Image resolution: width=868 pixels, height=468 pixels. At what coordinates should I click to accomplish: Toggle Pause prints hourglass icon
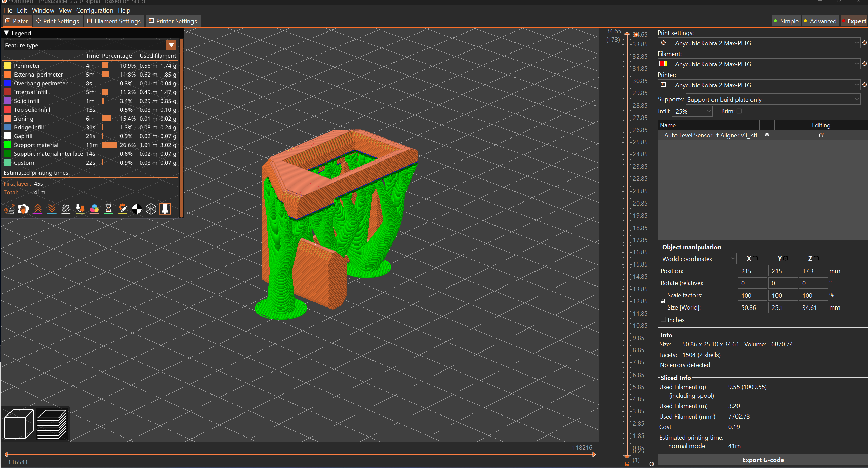pos(108,209)
